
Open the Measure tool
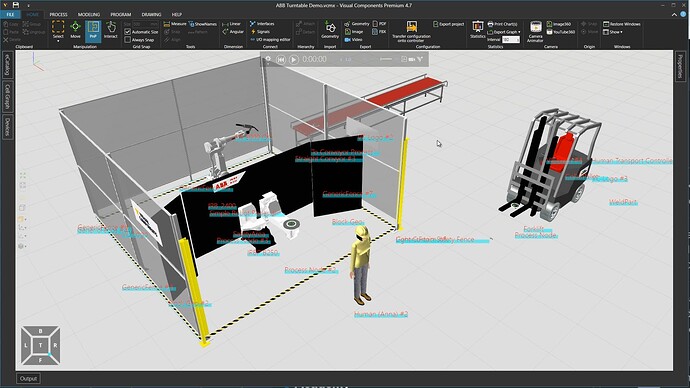tap(175, 24)
